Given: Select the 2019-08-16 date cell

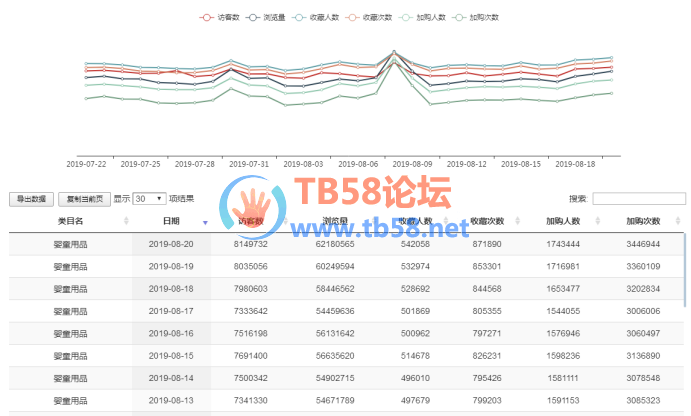Looking at the screenshot, I should 171,334.
